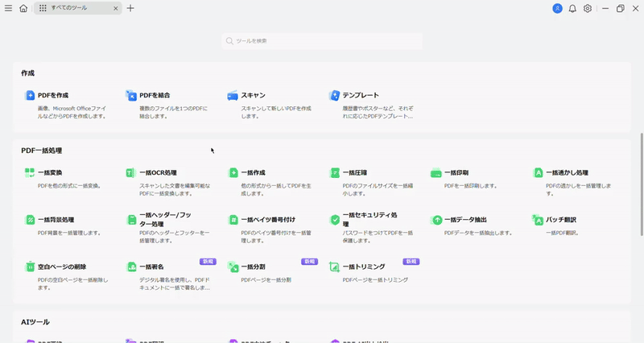Click the スキャン title text

tap(253, 95)
